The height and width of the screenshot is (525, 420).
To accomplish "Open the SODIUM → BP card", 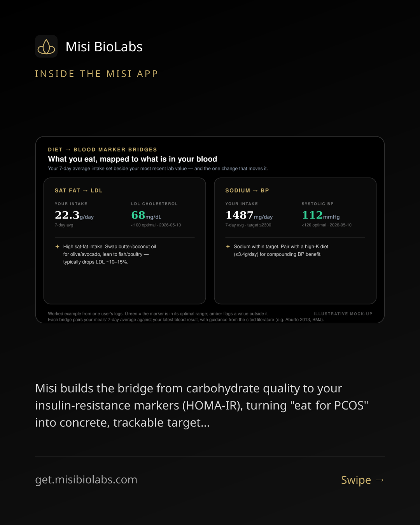I will (x=295, y=241).
